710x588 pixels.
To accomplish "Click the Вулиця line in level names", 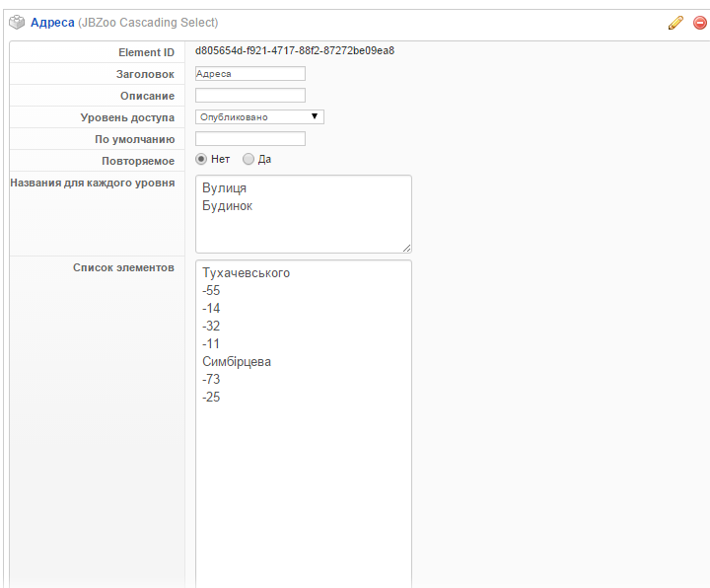I will [x=224, y=188].
